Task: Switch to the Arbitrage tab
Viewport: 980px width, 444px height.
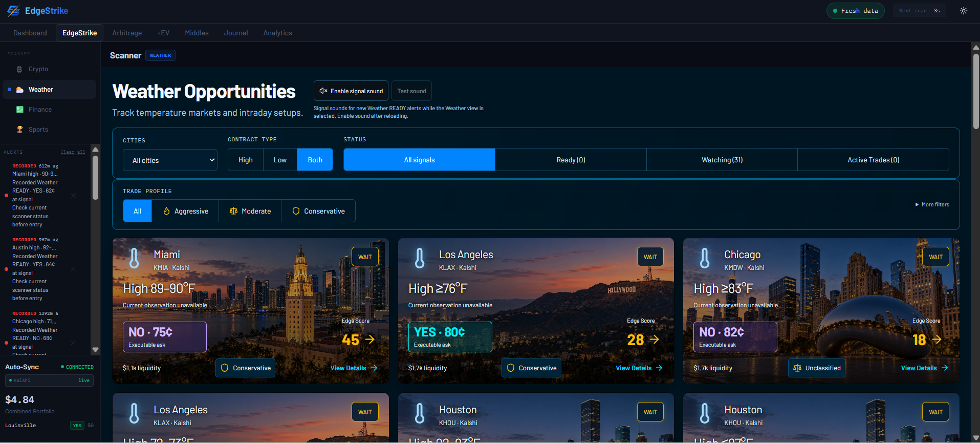Action: 127,33
